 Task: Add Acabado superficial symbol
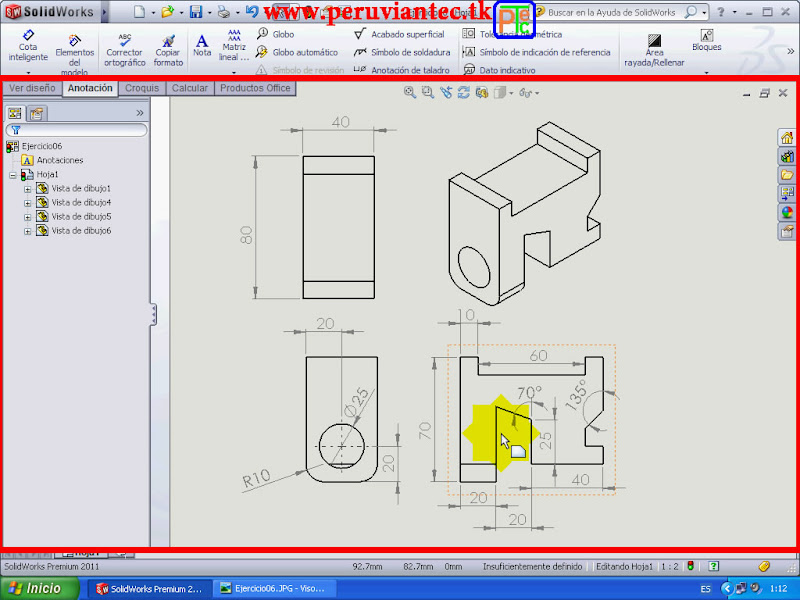399,34
